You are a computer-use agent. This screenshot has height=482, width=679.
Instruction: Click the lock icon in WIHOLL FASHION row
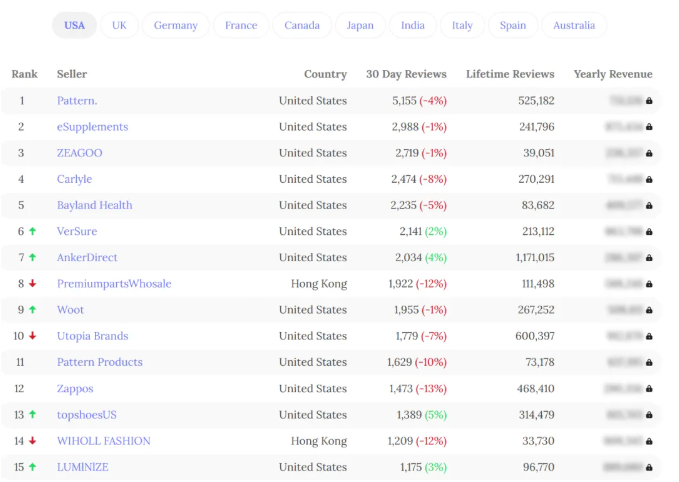coord(649,441)
